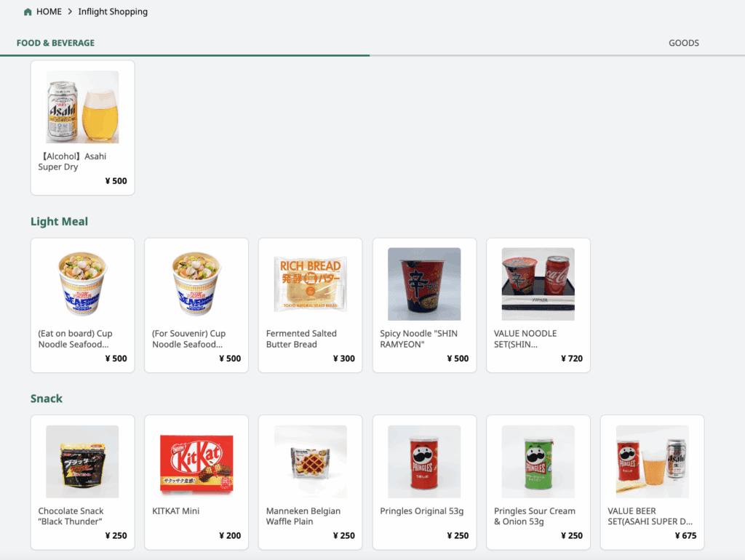Open the Asahi Super Dry beer image
Viewport: 745px width, 560px height.
pos(82,107)
